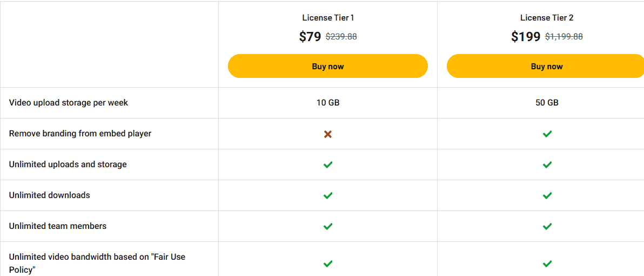Click Tier 2 checkmark for Remove branding
Image resolution: width=644 pixels, height=276 pixels.
tap(547, 134)
